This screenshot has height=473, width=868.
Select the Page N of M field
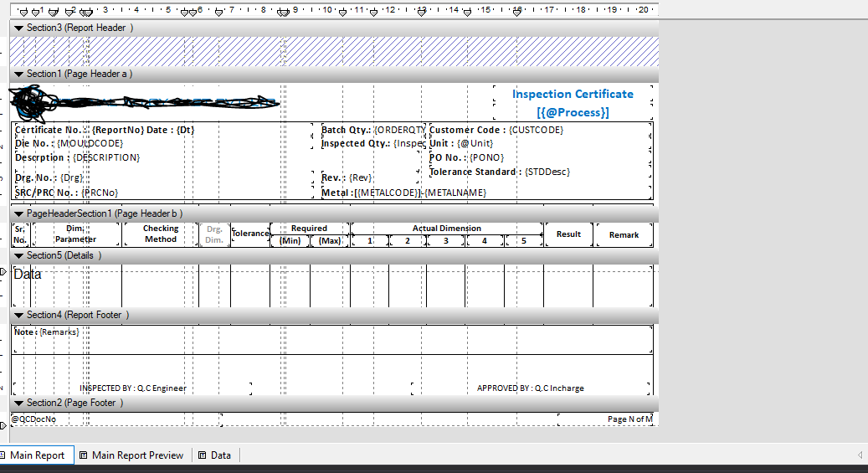coord(606,419)
